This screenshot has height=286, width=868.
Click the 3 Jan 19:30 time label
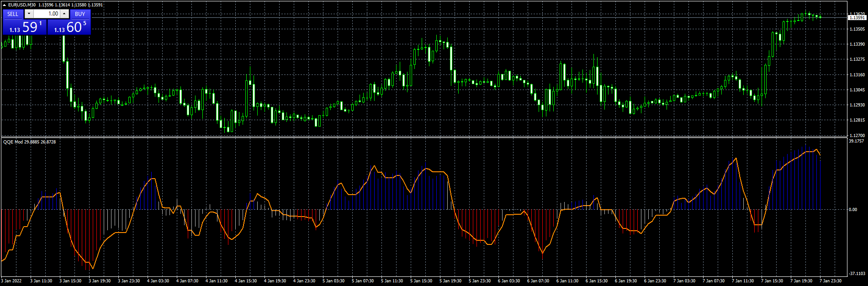click(100, 281)
